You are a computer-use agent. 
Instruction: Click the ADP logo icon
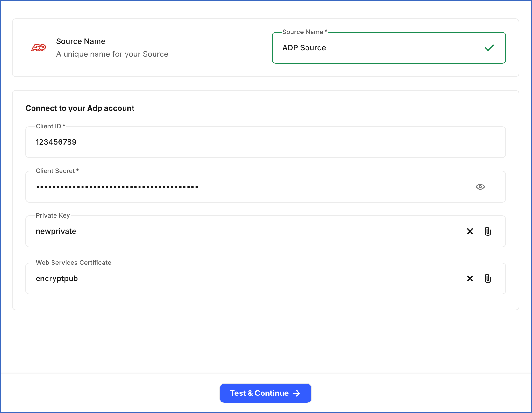[38, 48]
